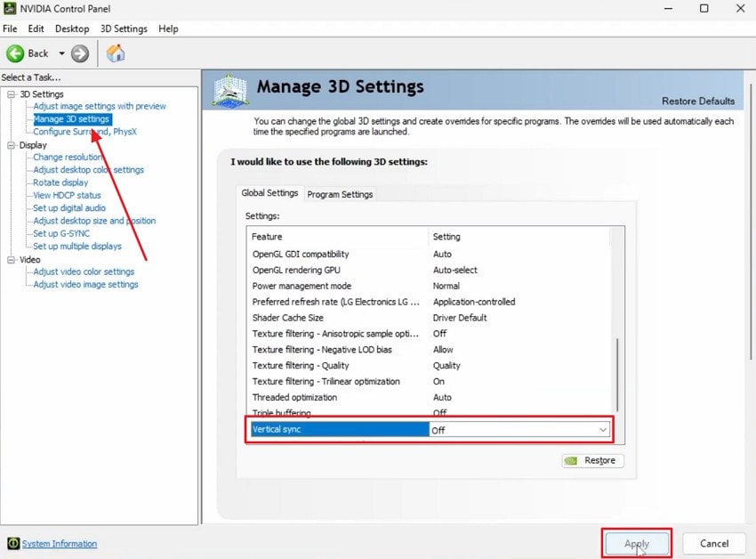756x559 pixels.
Task: Click the System Information icon
Action: pyautogui.click(x=13, y=544)
